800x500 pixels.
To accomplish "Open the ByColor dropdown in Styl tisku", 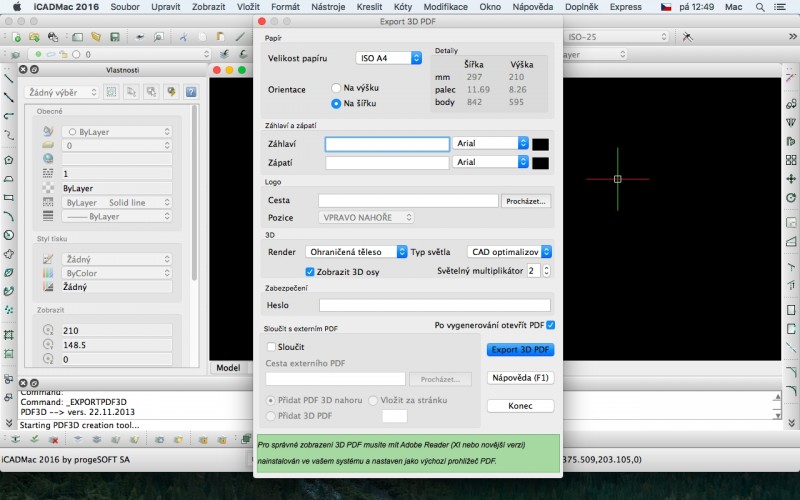I will coord(117,273).
